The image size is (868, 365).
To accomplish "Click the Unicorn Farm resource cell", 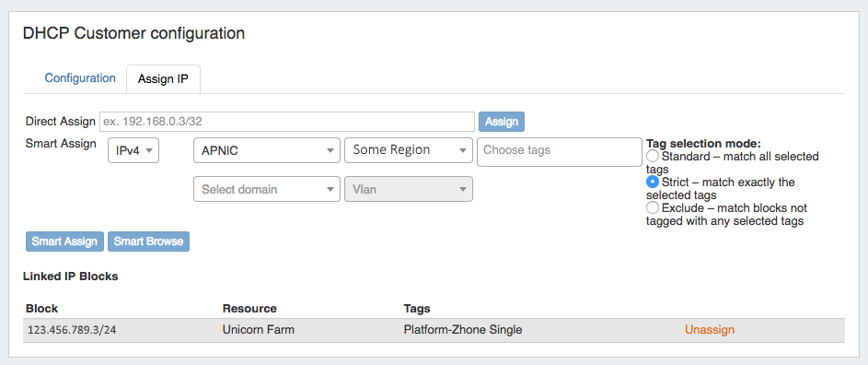I will tap(259, 329).
